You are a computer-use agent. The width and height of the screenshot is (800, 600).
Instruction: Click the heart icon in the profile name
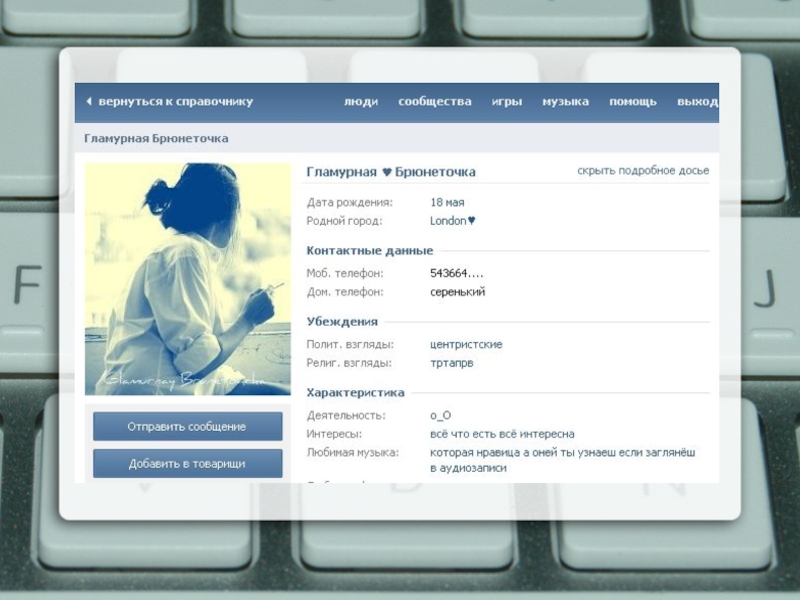tap(386, 172)
